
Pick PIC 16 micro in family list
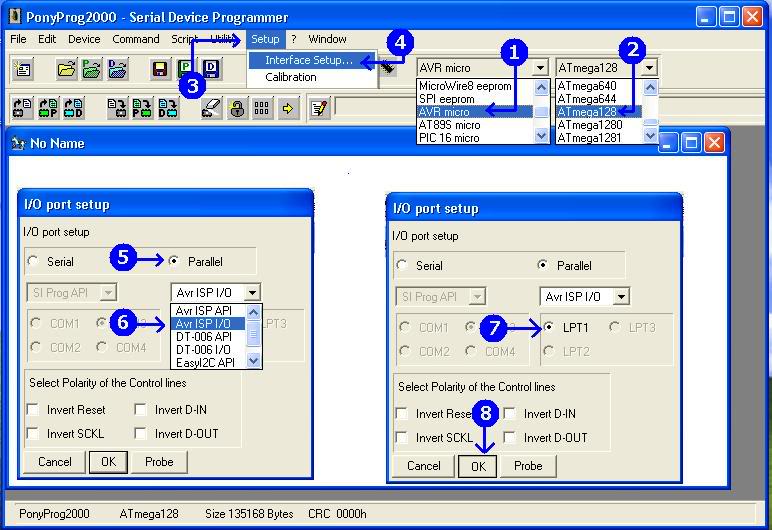pos(475,138)
